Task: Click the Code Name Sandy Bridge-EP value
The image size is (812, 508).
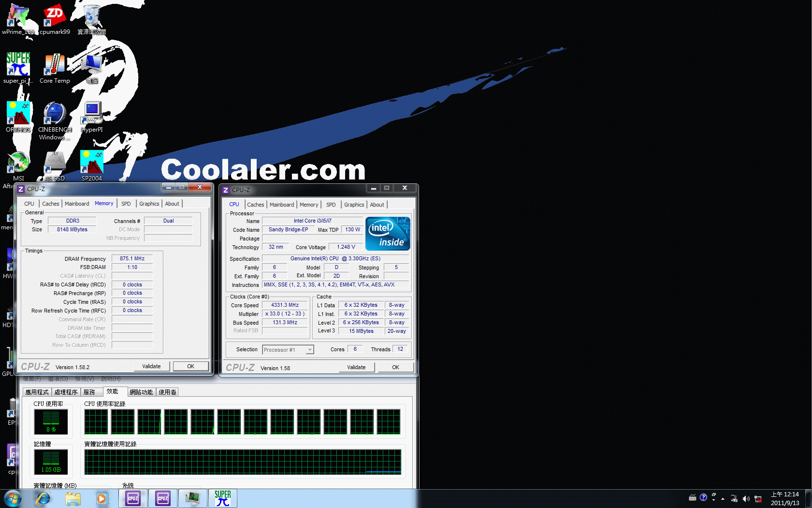Action: (288, 230)
